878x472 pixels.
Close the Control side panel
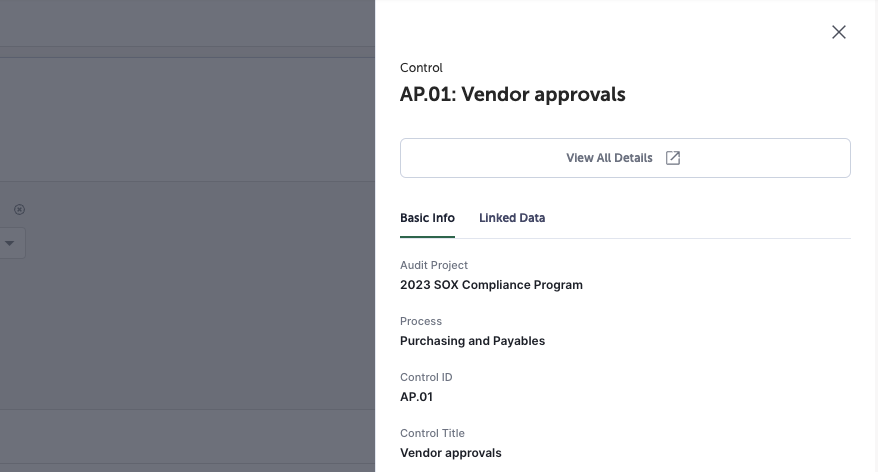[x=838, y=32]
